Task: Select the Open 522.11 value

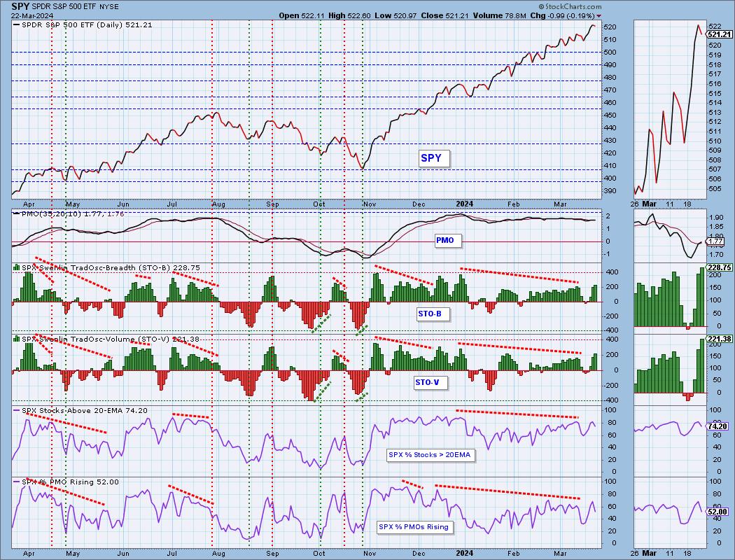Action: [302, 15]
